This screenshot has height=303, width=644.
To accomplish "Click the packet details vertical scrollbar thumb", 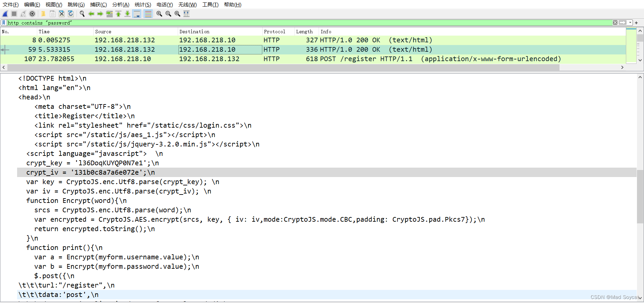I will [x=640, y=196].
